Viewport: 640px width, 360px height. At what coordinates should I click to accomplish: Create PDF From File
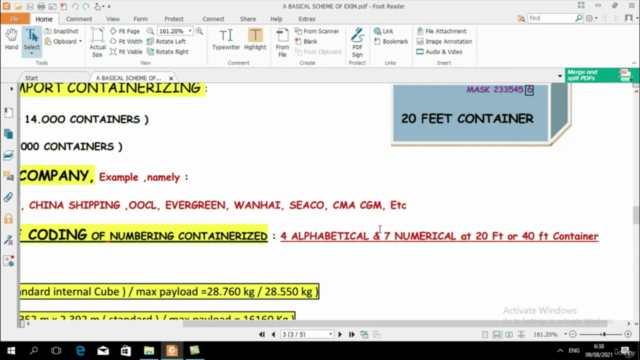[282, 42]
